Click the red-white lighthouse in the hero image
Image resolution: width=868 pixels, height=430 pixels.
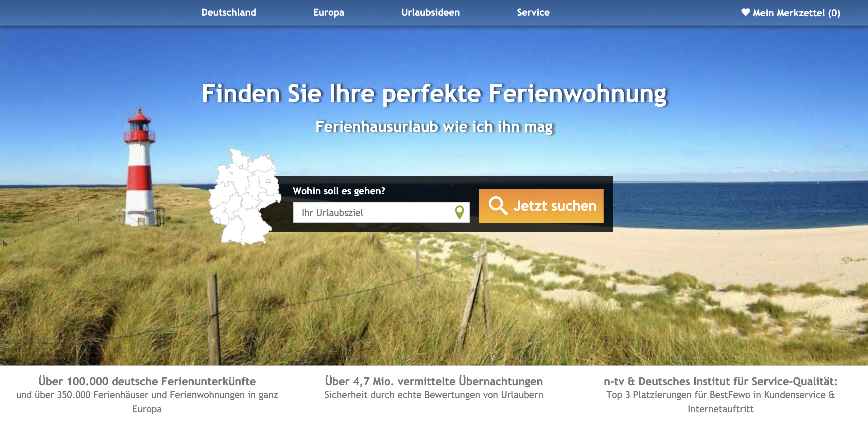click(139, 170)
